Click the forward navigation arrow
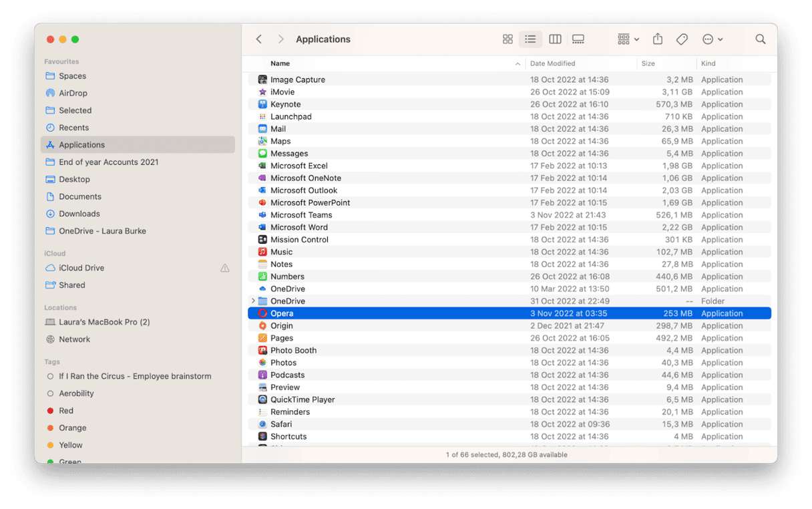This screenshot has width=812, height=509. click(280, 39)
